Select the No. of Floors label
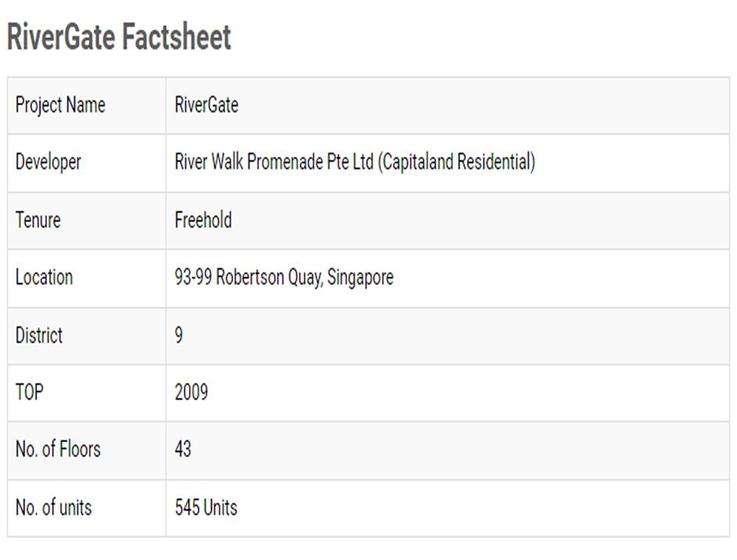The height and width of the screenshot is (560, 737). 58,450
